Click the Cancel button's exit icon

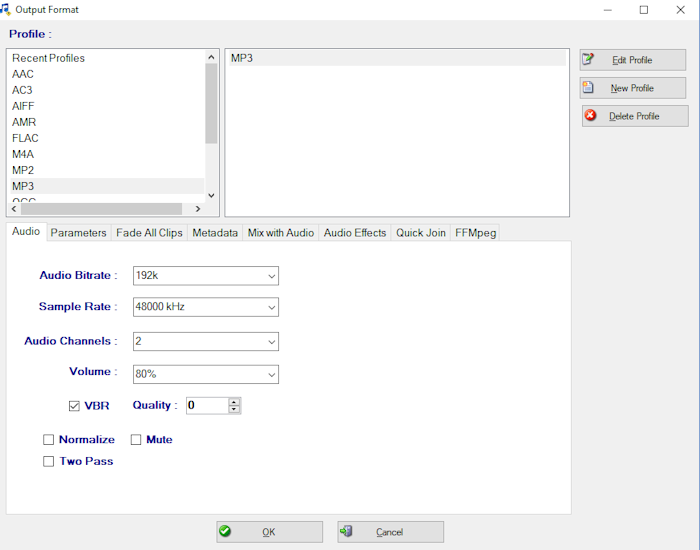pyautogui.click(x=346, y=532)
